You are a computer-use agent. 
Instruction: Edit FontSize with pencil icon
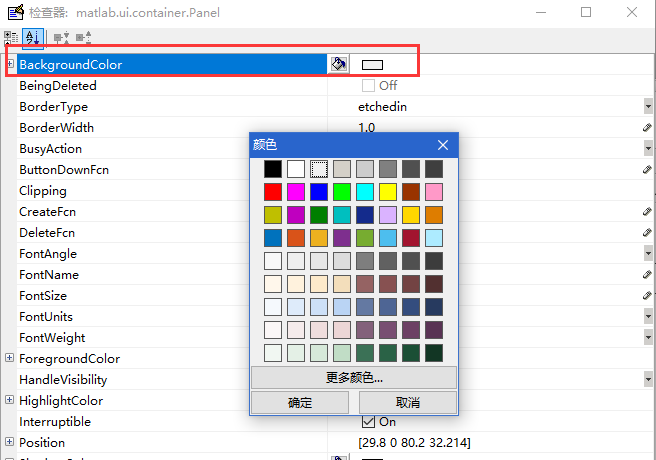click(647, 296)
